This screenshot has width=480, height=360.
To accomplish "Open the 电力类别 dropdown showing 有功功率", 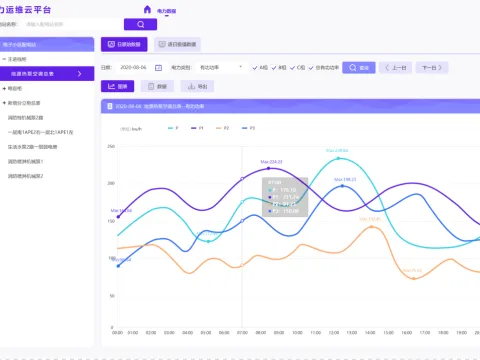I will coord(221,67).
